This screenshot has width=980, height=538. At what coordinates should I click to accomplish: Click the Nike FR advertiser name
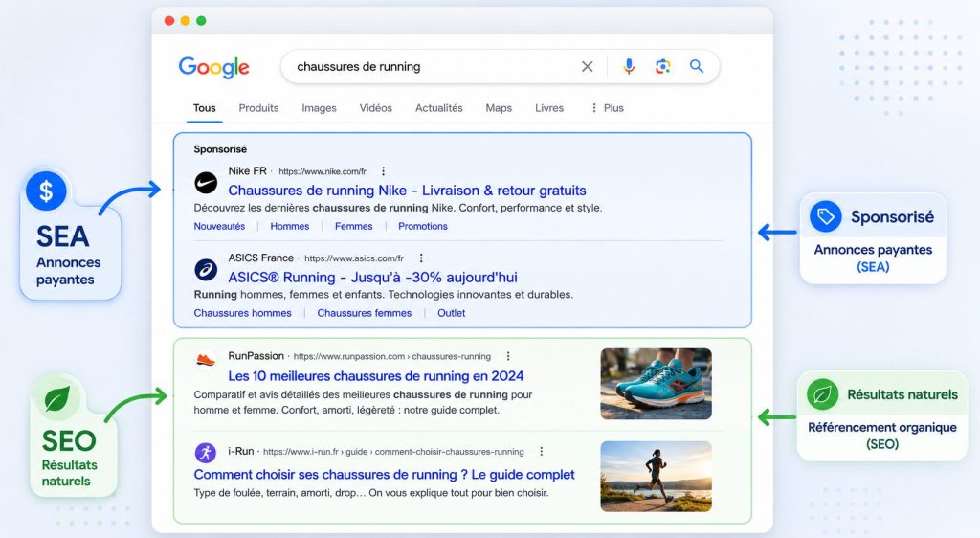point(248,171)
